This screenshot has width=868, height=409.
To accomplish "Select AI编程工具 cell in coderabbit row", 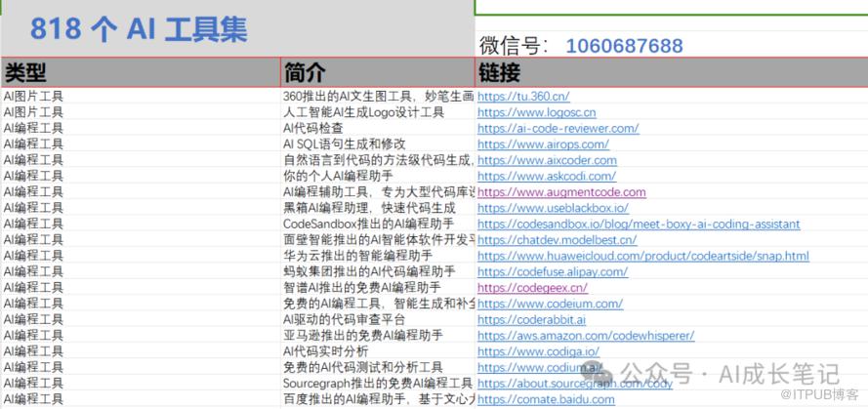I will click(x=141, y=320).
